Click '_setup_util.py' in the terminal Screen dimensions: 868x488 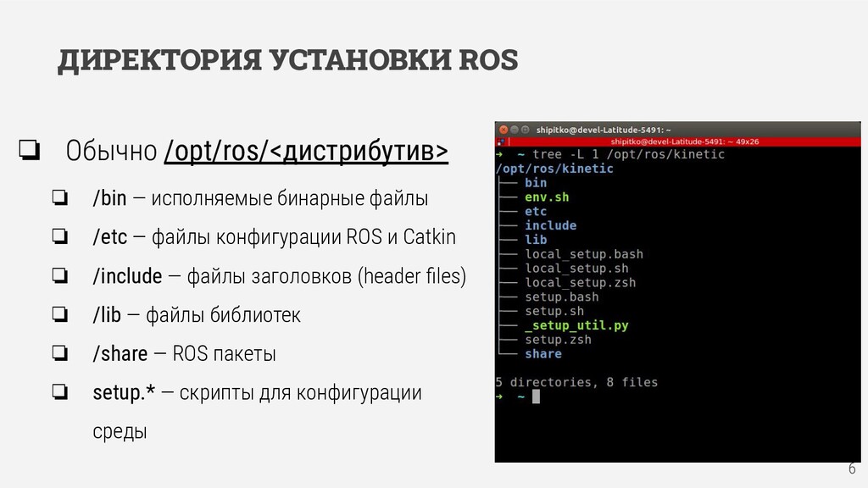pyautogui.click(x=576, y=325)
